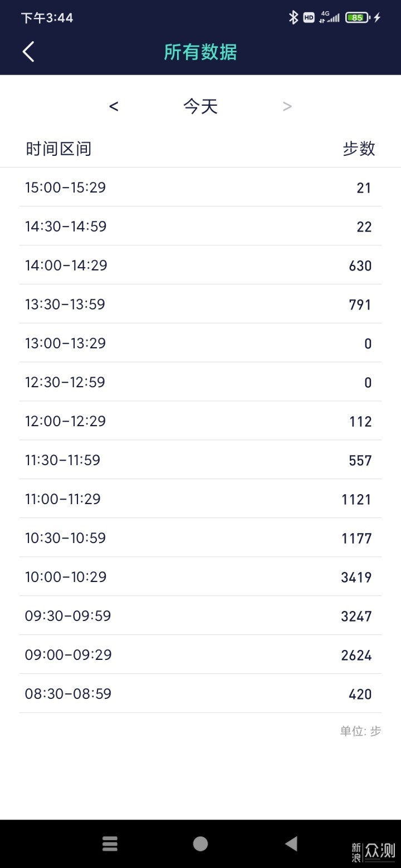Tap the Android home circle button

[x=200, y=844]
